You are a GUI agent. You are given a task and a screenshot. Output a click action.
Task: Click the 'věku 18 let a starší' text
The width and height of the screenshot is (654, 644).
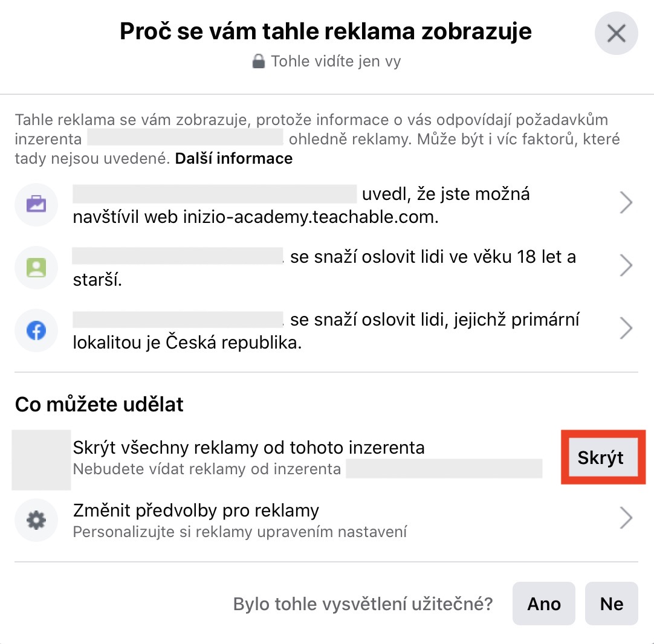[x=433, y=257]
